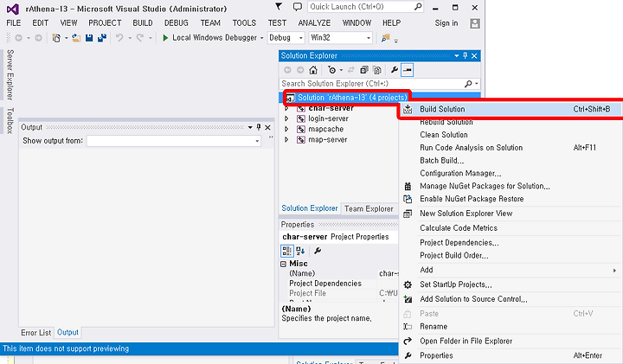This screenshot has height=364, width=623.
Task: Choose Clean Solution menu entry
Action: 511,135
